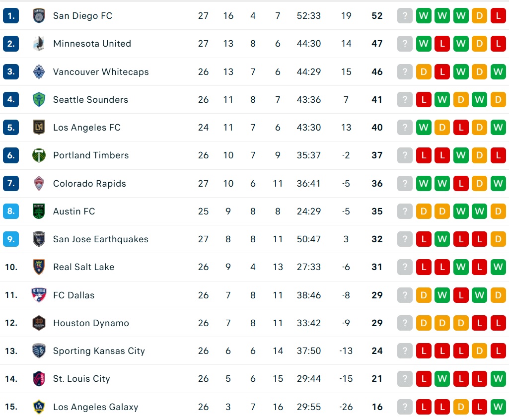
Task: Click the San Diego FC club crest
Action: tap(39, 16)
